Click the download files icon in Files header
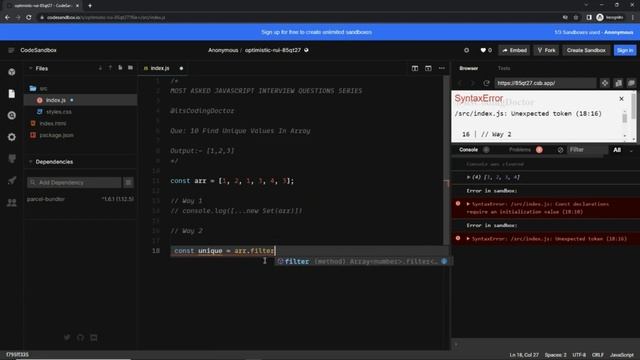 tap(100, 68)
